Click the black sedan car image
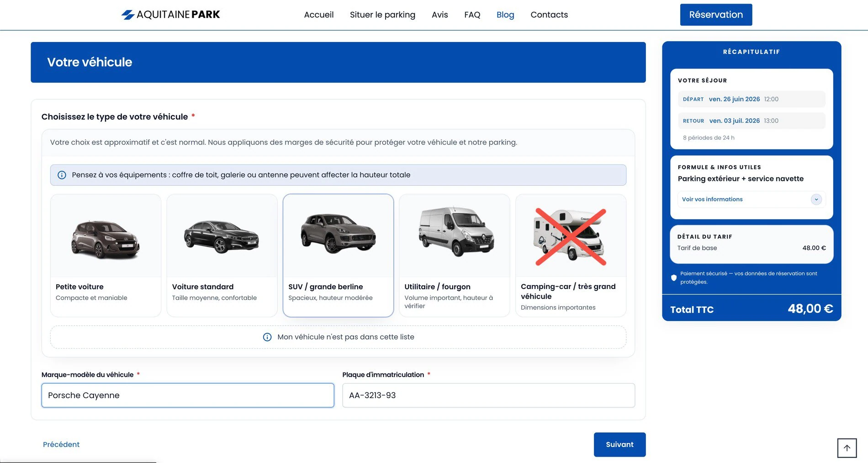 [222, 236]
